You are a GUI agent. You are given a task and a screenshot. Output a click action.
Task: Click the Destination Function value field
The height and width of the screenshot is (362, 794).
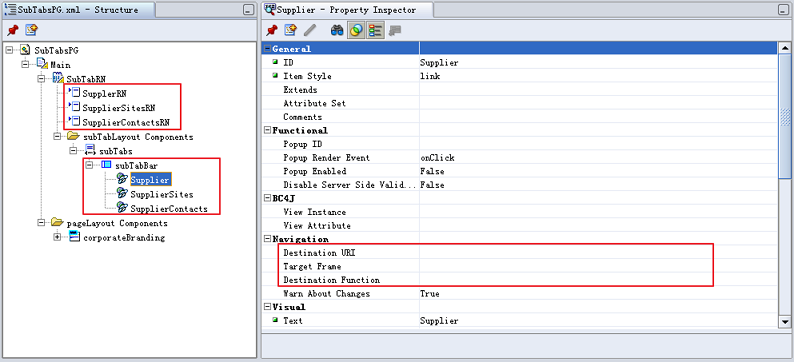coord(598,279)
